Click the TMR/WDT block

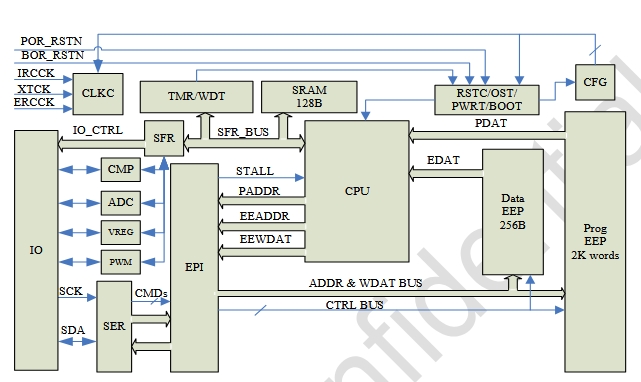tap(197, 97)
